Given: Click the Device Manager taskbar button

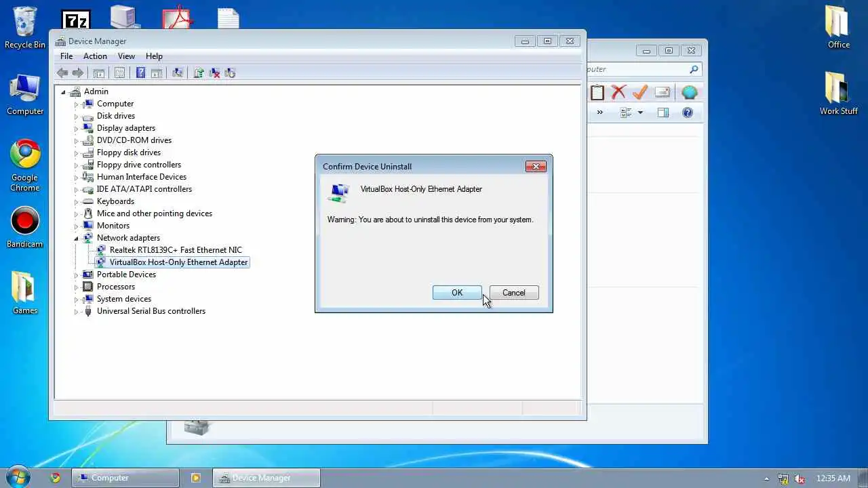Looking at the screenshot, I should (x=267, y=478).
